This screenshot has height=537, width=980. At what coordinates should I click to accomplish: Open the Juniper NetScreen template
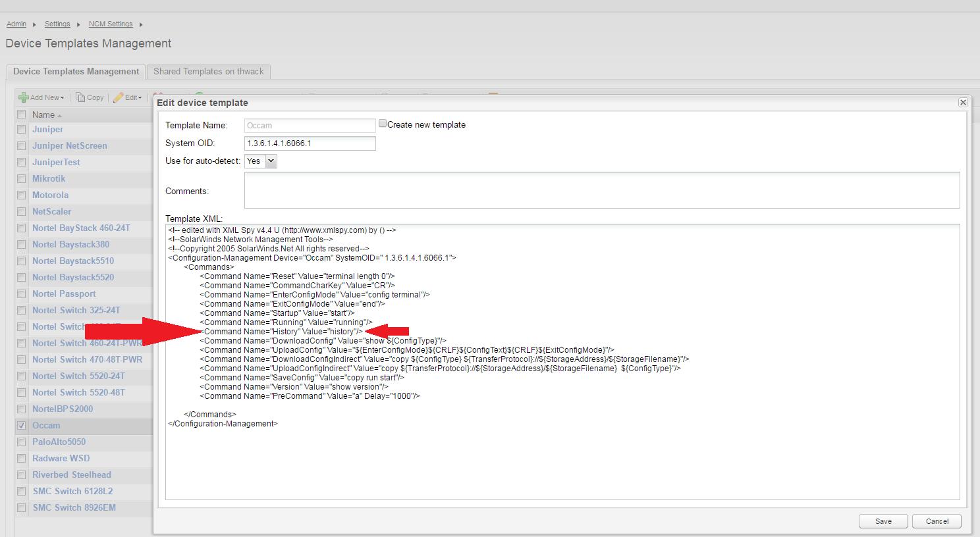[x=70, y=146]
